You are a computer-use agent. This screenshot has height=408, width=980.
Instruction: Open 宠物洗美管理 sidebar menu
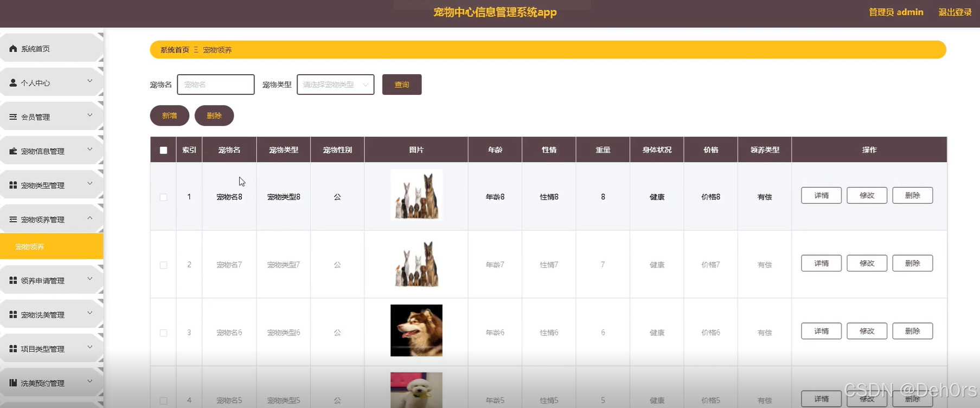tap(52, 314)
